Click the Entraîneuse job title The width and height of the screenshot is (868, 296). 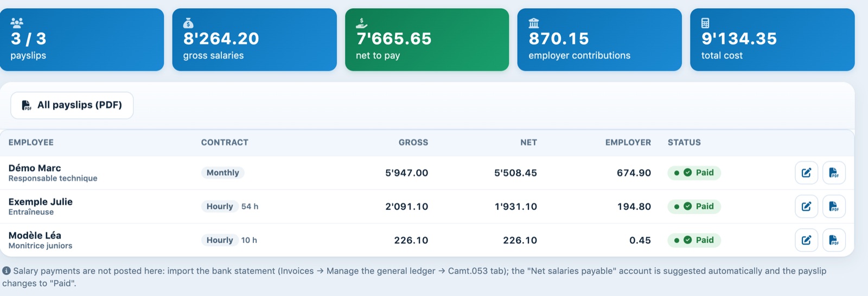31,212
